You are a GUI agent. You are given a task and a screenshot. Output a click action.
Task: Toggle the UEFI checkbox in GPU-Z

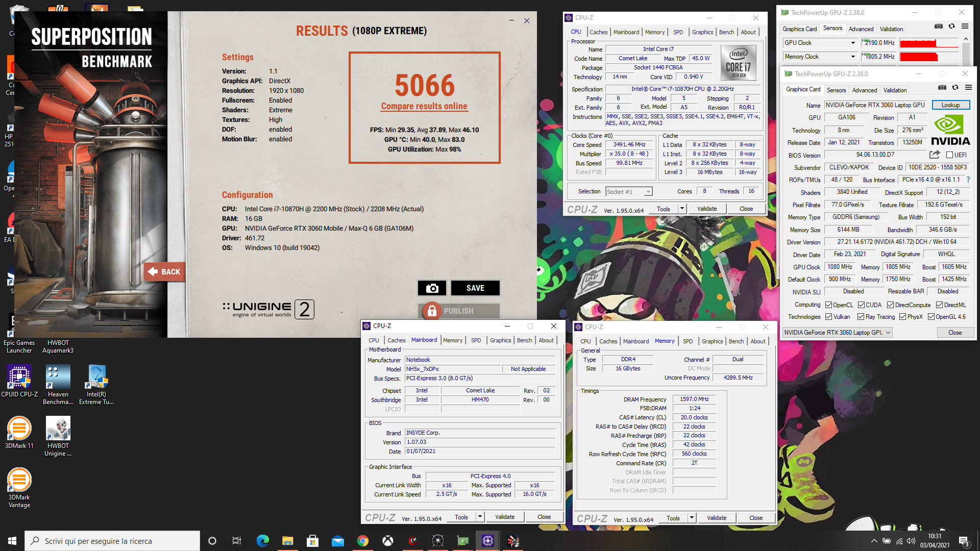point(949,155)
